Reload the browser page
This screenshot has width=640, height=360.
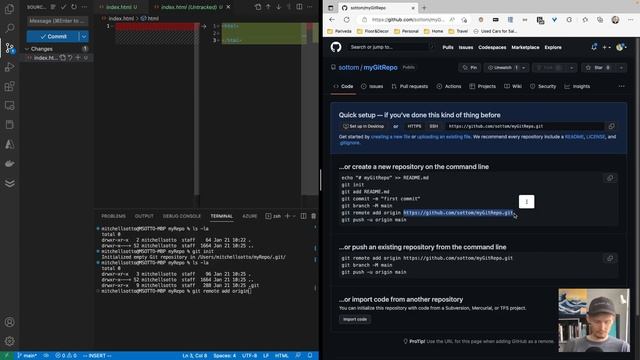[x=347, y=20]
